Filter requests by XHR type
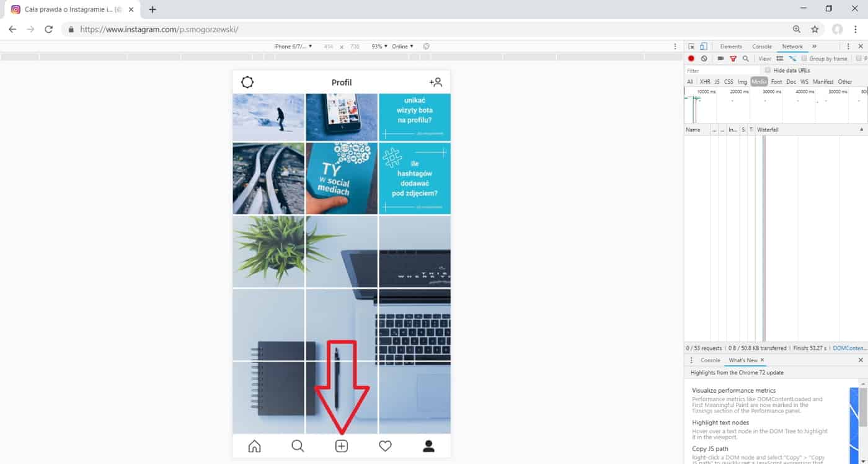868x464 pixels. [x=705, y=82]
